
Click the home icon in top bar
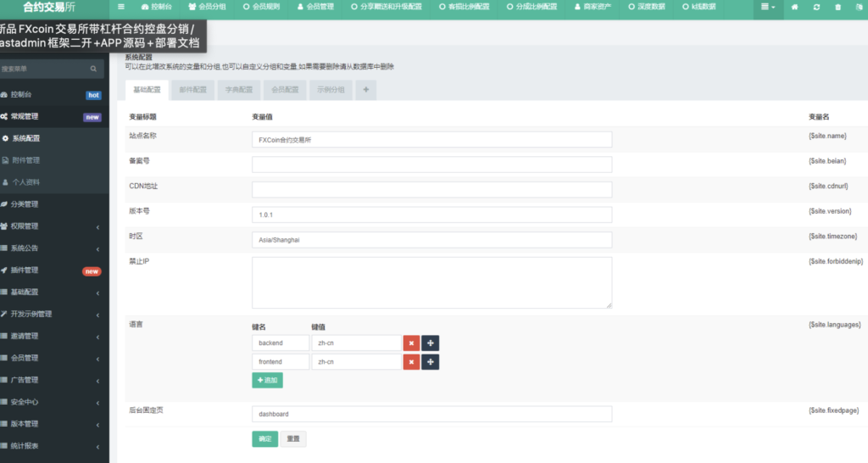click(794, 7)
